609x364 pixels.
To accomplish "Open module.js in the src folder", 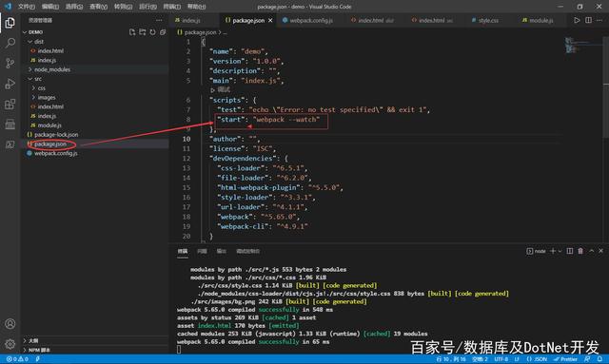I will (x=49, y=125).
